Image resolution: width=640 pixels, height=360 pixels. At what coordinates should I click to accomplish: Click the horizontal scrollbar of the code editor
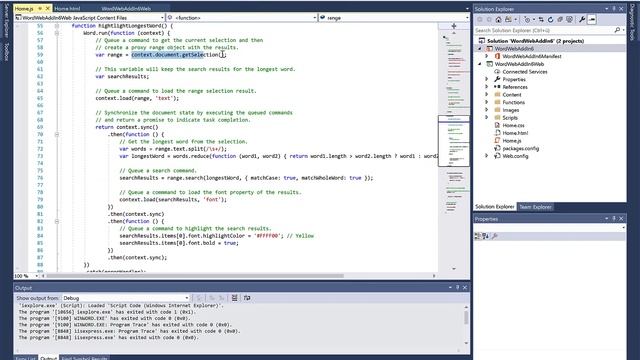(195, 276)
